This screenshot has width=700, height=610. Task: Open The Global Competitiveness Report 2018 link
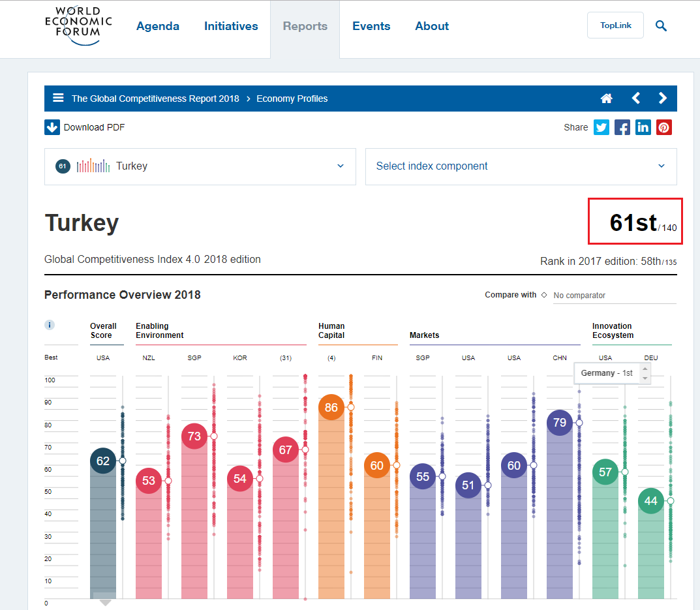pos(155,99)
